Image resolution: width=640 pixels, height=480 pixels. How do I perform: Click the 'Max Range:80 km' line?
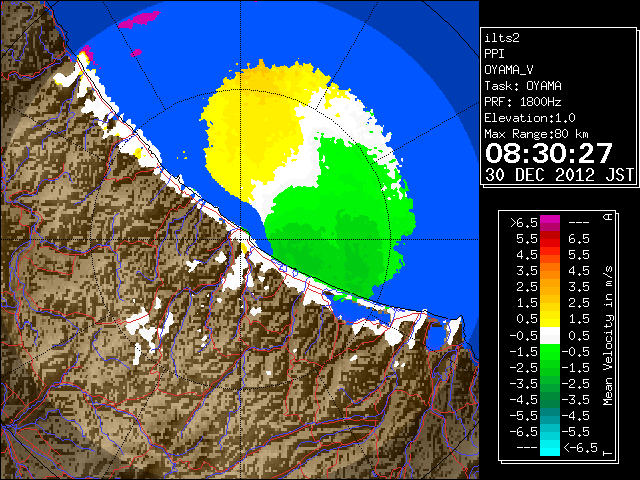point(536,134)
